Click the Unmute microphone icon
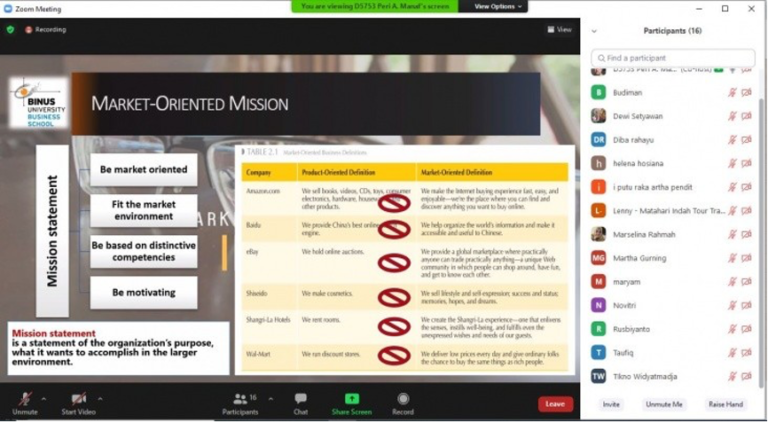The width and height of the screenshot is (768, 423). click(25, 399)
